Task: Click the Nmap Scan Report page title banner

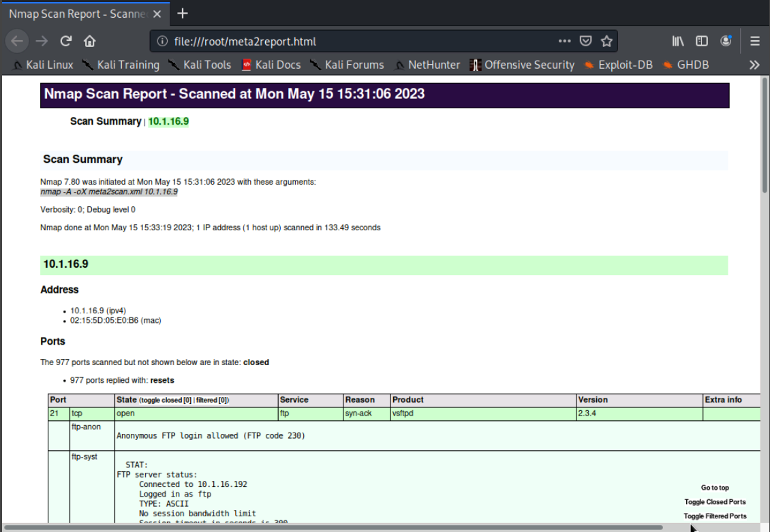Action: click(x=384, y=95)
